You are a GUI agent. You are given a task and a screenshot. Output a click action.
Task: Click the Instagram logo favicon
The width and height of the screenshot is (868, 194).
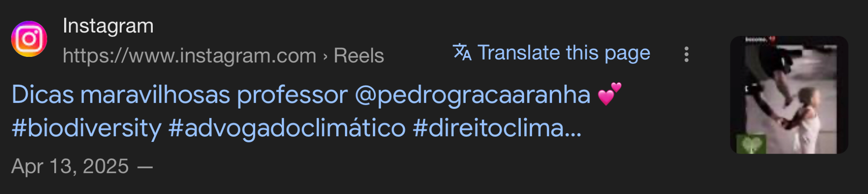pos(29,39)
